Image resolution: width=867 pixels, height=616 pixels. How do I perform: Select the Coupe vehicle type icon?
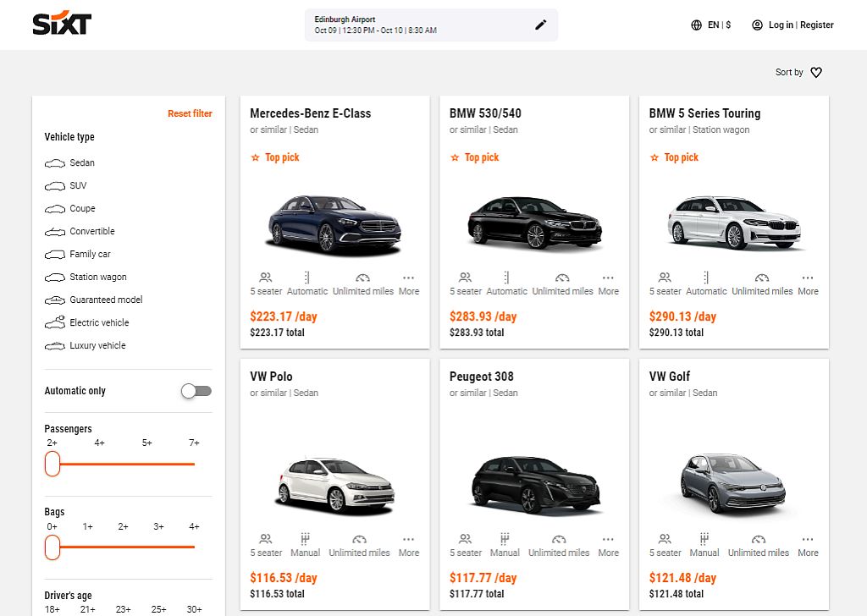coord(56,208)
